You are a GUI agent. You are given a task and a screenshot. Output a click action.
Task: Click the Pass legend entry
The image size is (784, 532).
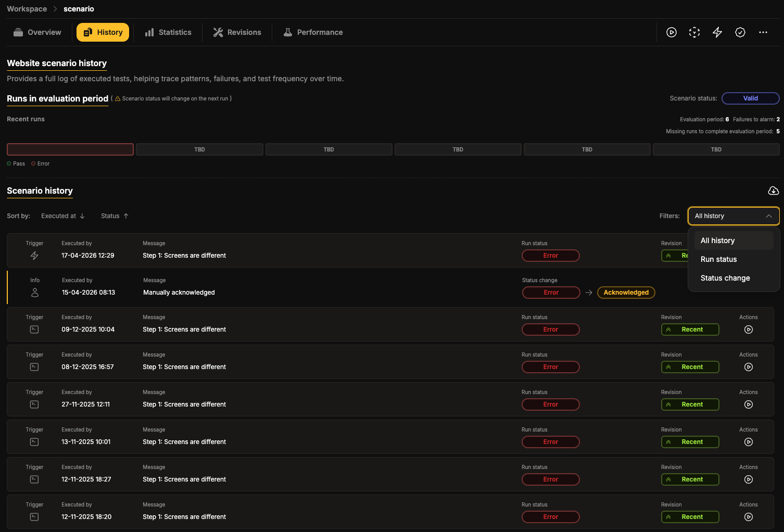(16, 163)
